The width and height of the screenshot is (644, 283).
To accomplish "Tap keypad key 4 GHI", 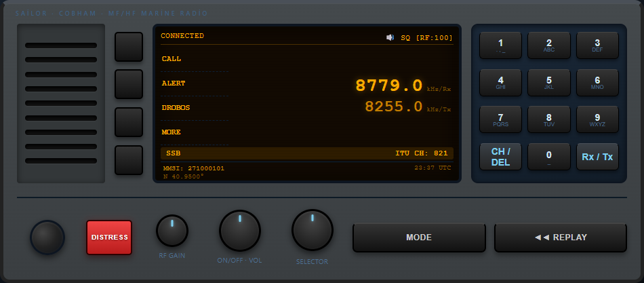I will pyautogui.click(x=500, y=83).
